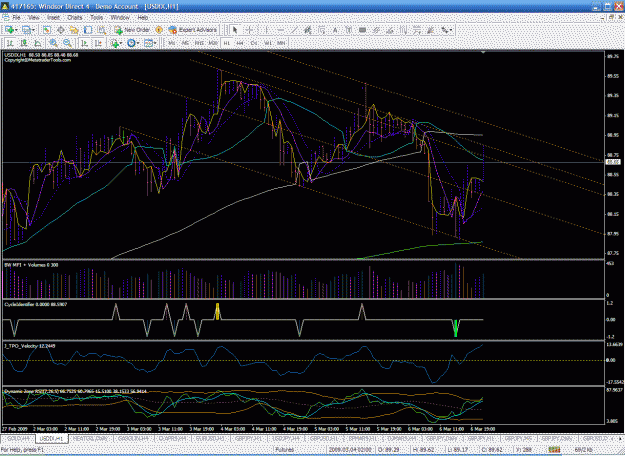Image resolution: width=625 pixels, height=456 pixels.
Task: Select the Text tool icon
Action: click(x=335, y=30)
